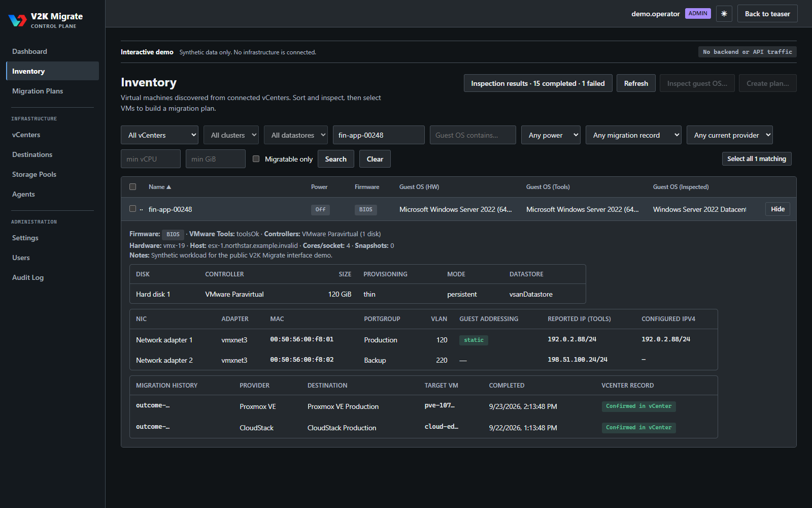
Task: Click Select all 1 matching
Action: (757, 158)
